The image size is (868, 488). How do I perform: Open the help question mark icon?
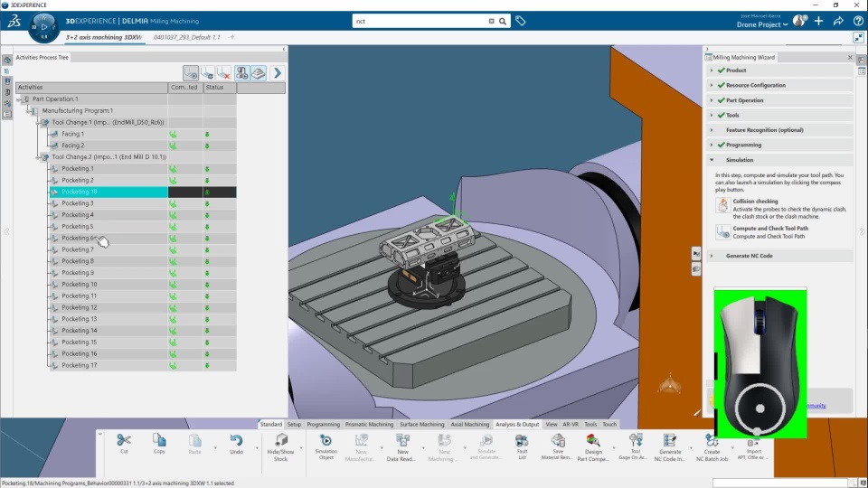[858, 21]
